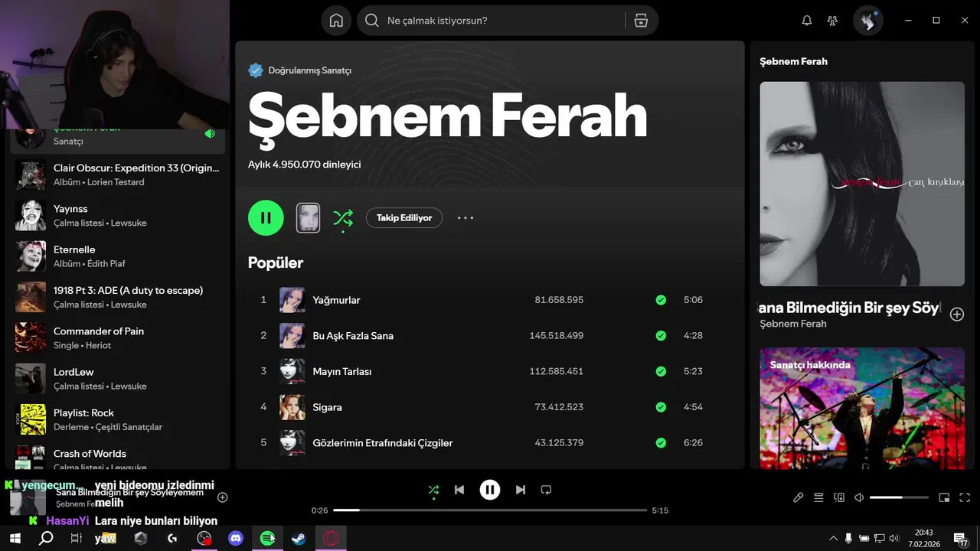Add current song to Liked via plus icon in right panel
The image size is (980, 551).
coord(957,314)
